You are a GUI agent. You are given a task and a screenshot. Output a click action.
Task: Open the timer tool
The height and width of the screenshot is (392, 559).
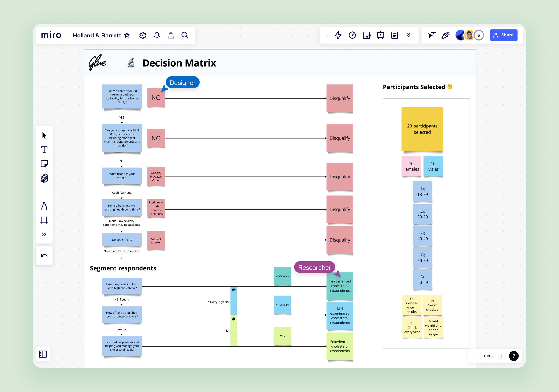tap(352, 35)
